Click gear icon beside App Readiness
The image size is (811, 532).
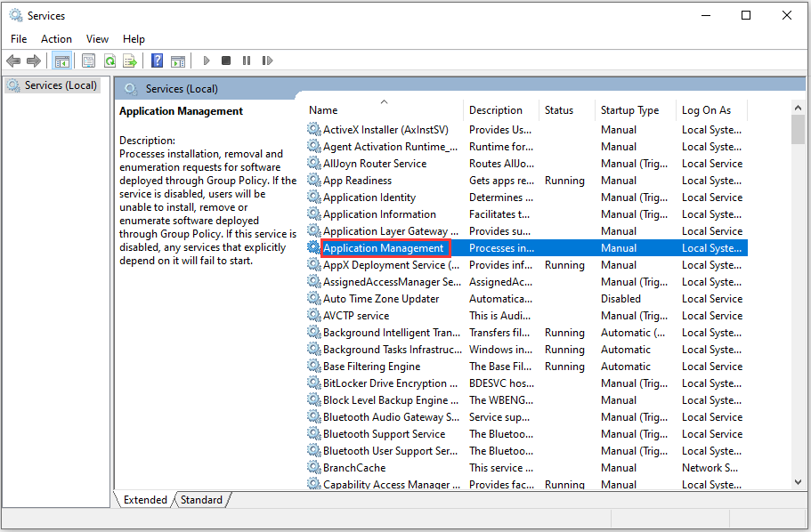314,180
